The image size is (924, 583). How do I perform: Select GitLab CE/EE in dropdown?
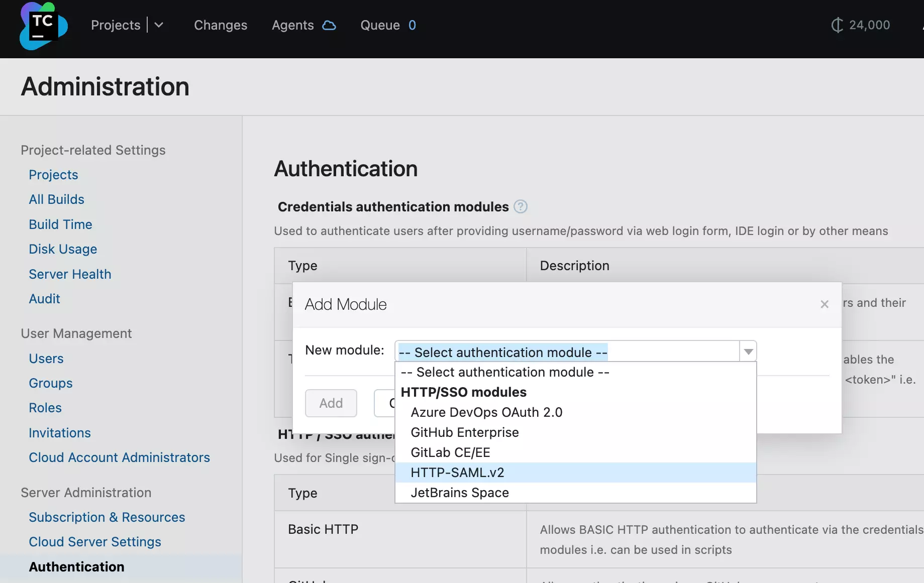click(x=450, y=452)
